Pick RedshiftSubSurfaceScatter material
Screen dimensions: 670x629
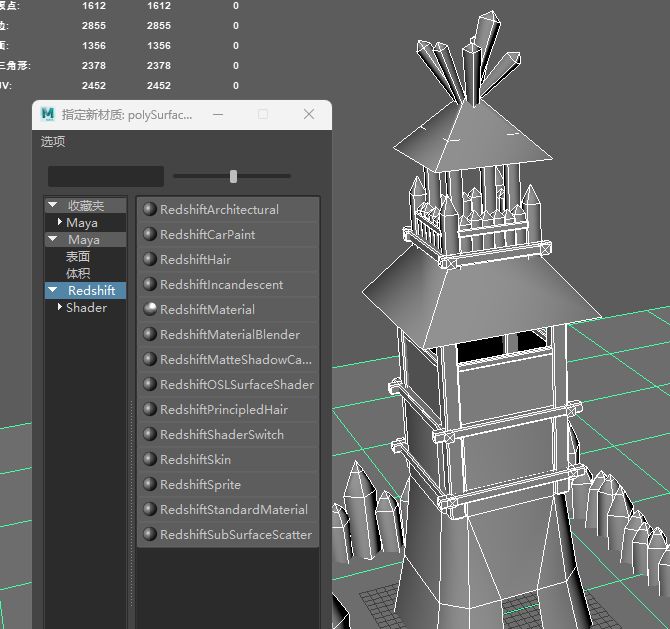[x=228, y=534]
